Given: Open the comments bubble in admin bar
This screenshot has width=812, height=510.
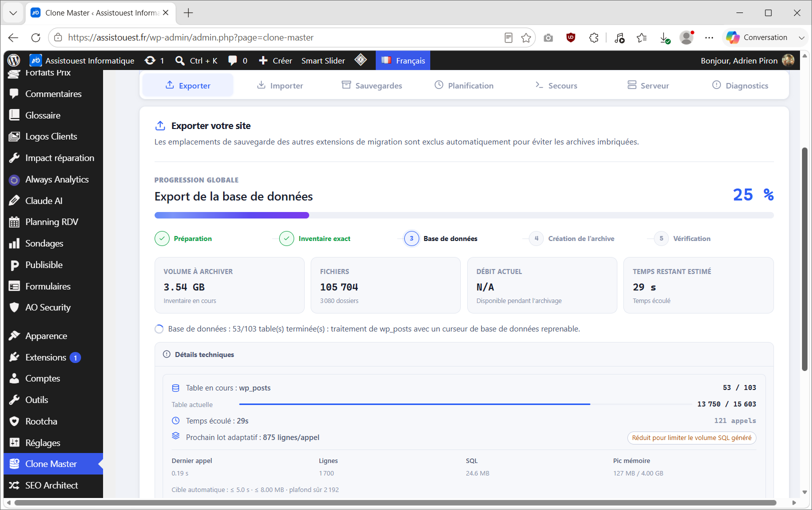Looking at the screenshot, I should pos(238,60).
